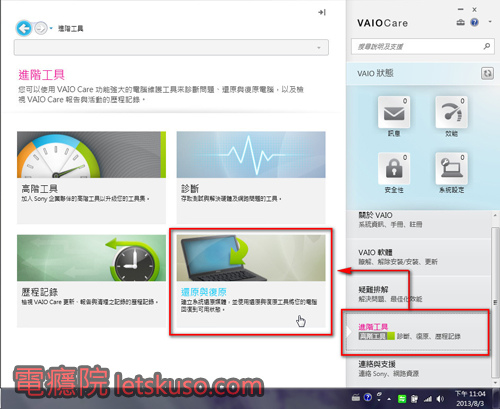Open 還原與復原 recovery link
Screen dimensions: 500x409
tap(204, 292)
